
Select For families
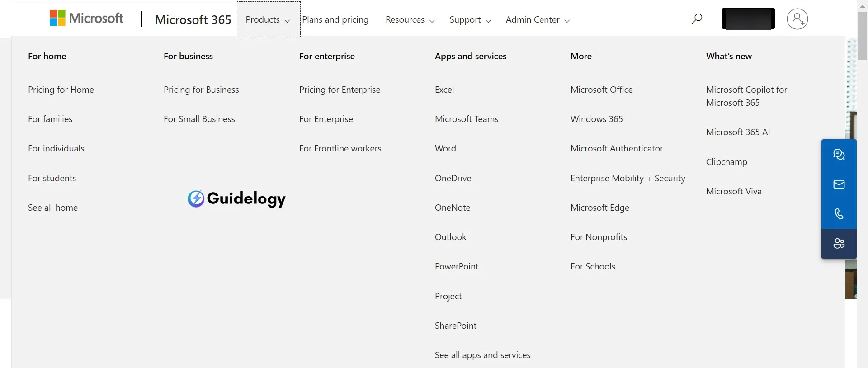[50, 119]
